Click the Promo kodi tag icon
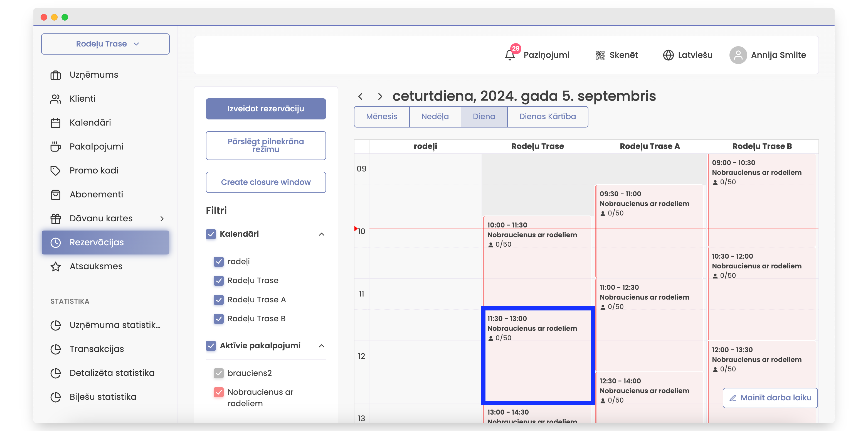The width and height of the screenshot is (868, 431). tap(56, 171)
